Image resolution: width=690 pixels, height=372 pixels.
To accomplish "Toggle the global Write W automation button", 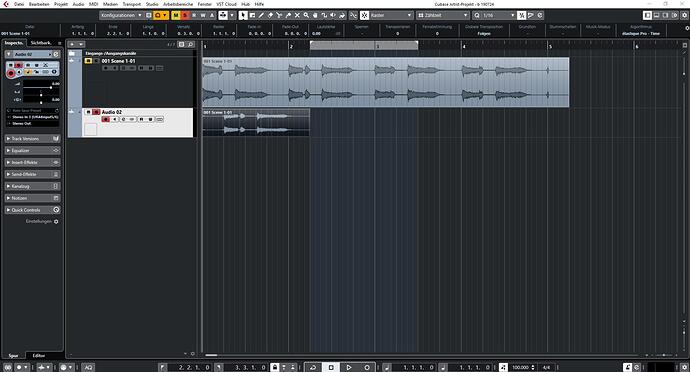I will click(203, 15).
